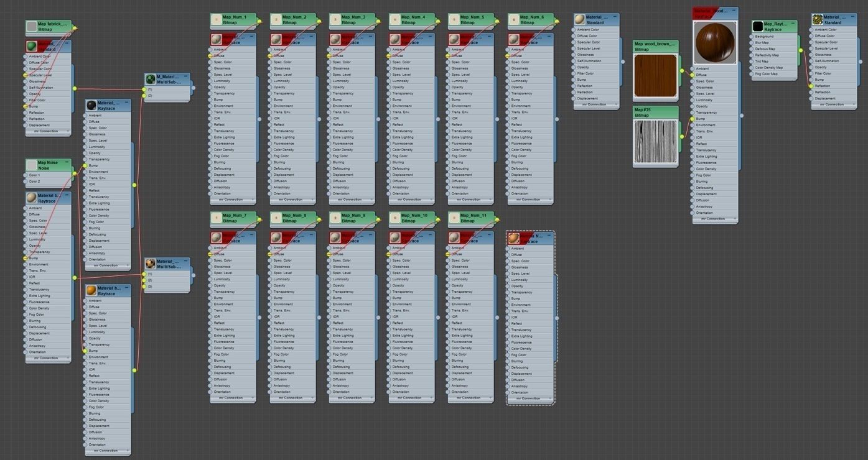The image size is (868, 460).
Task: Click yellow checker thumbnail of rightmost Standard material
Action: tap(818, 20)
